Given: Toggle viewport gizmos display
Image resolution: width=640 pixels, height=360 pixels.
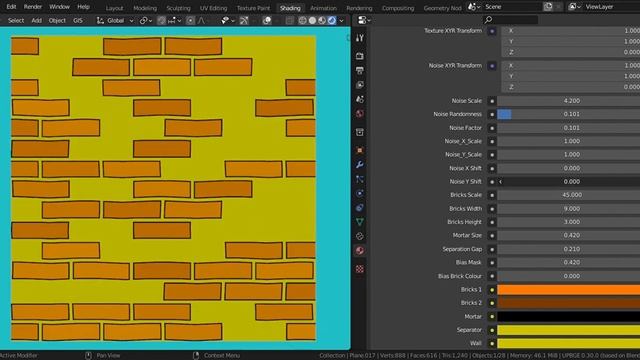Looking at the screenshot, I should point(244,20).
